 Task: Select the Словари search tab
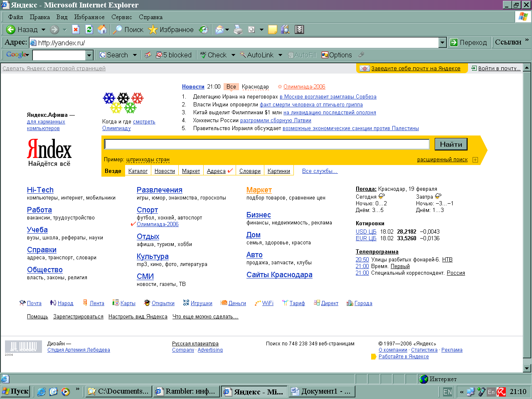point(250,171)
